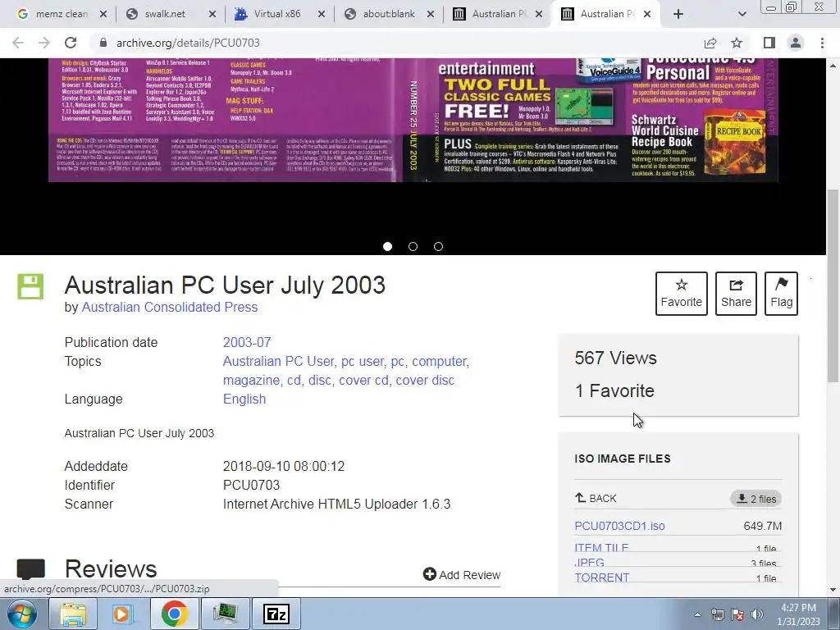Switch to swalk.net tab
Screen dimensions: 840x630
point(165,14)
